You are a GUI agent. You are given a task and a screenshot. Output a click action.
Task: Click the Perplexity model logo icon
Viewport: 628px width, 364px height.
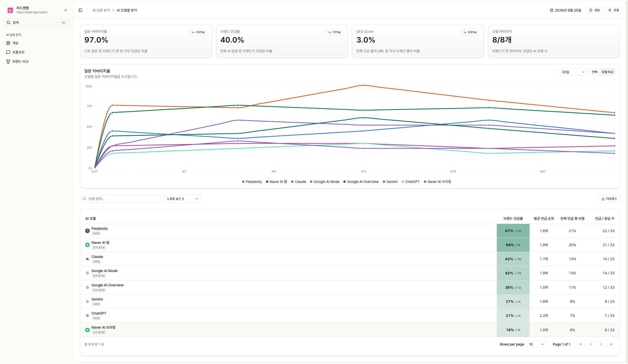coord(87,231)
